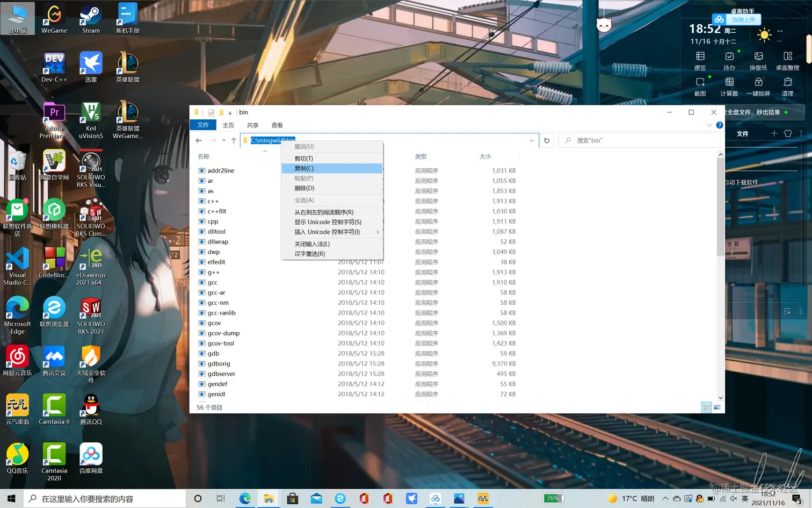Open the Mail app in the taskbar
This screenshot has width=812, height=508.
(317, 498)
